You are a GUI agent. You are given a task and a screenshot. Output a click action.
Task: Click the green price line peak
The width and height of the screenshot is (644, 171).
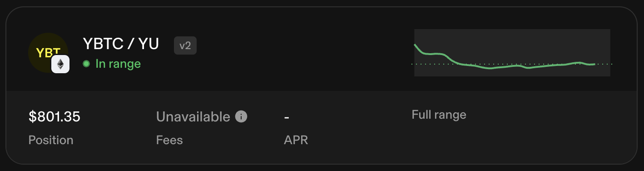[x=415, y=45]
